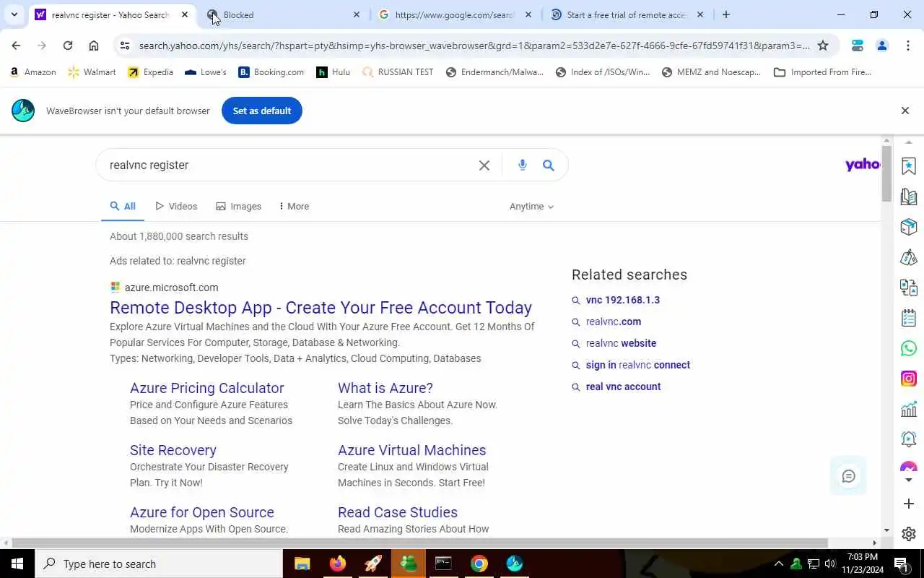Image resolution: width=924 pixels, height=578 pixels.
Task: Expand the More search filter menu
Action: pyautogui.click(x=294, y=207)
